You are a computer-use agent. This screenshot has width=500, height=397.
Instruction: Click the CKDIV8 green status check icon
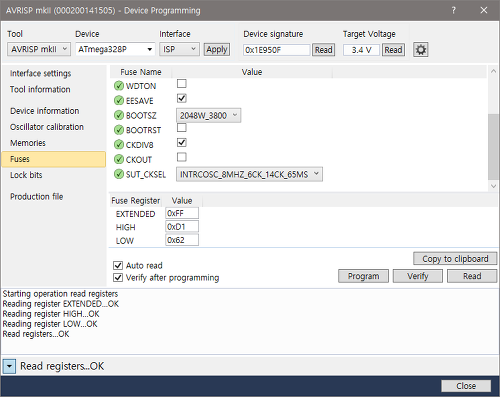pos(119,145)
